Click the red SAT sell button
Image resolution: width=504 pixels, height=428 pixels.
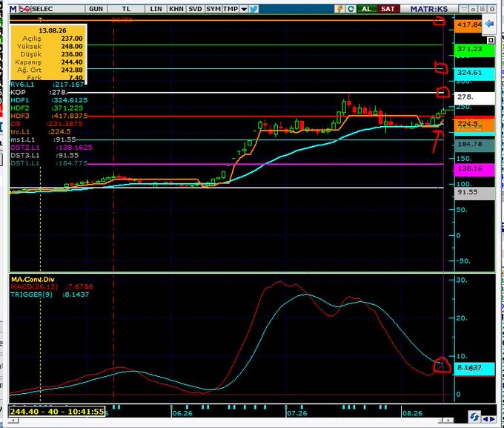tap(388, 9)
